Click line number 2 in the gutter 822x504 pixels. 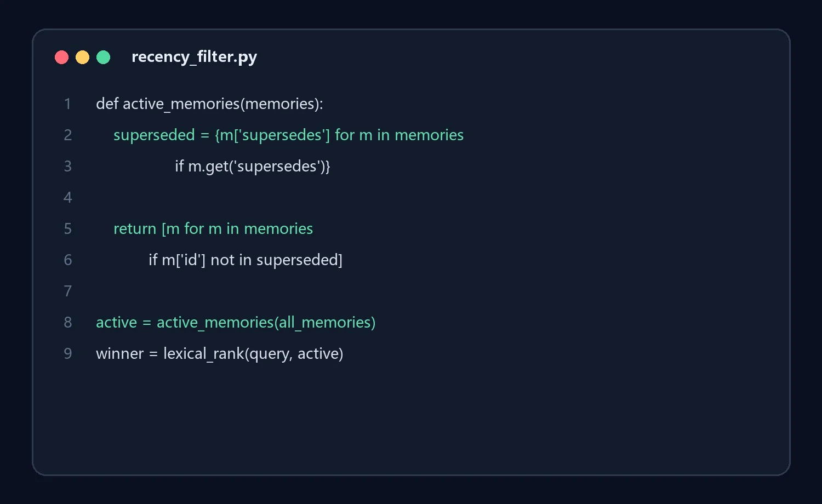point(67,135)
